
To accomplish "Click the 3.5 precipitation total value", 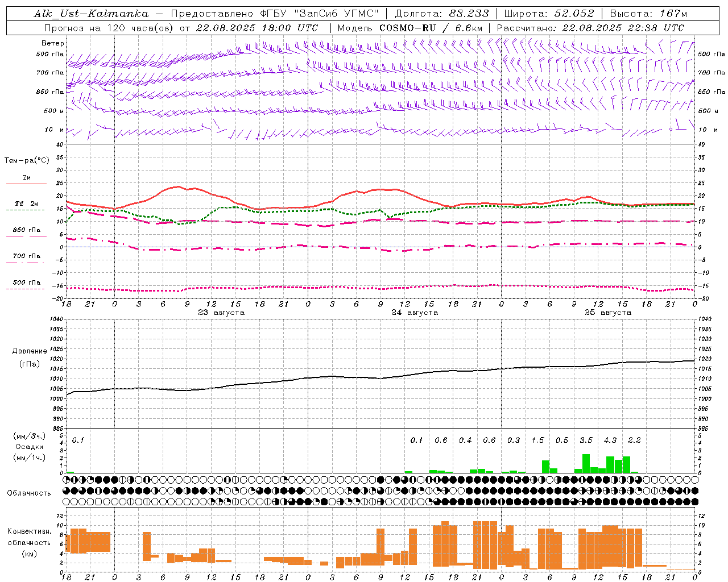I will pyautogui.click(x=586, y=440).
